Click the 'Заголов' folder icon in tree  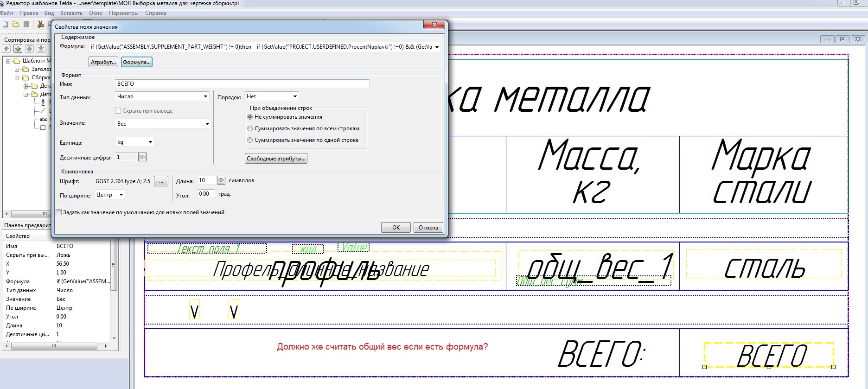point(26,69)
